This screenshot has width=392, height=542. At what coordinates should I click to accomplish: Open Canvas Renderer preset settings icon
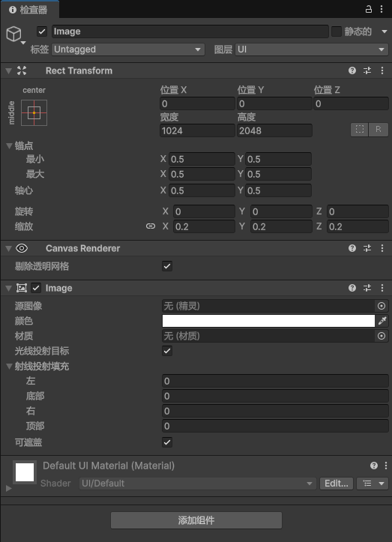point(367,248)
